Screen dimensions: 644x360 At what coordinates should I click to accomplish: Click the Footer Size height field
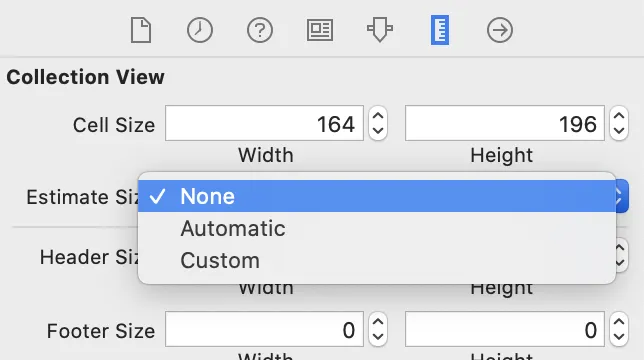click(505, 329)
